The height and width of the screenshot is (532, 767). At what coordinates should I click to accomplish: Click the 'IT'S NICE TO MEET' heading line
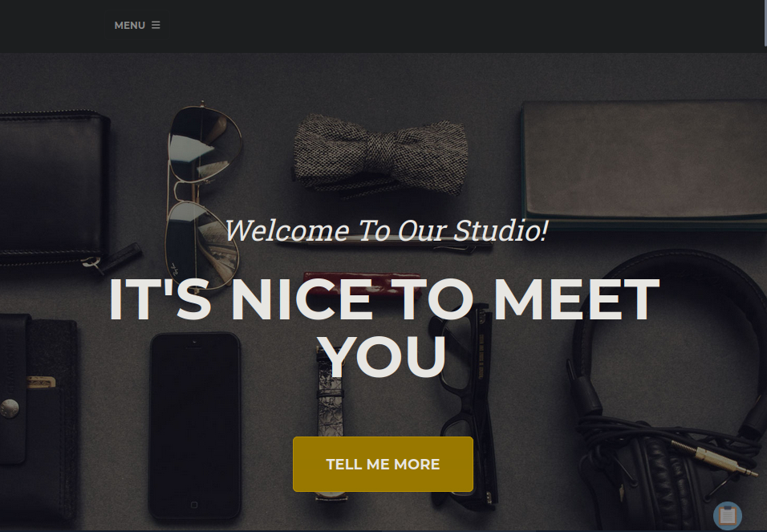(x=384, y=299)
